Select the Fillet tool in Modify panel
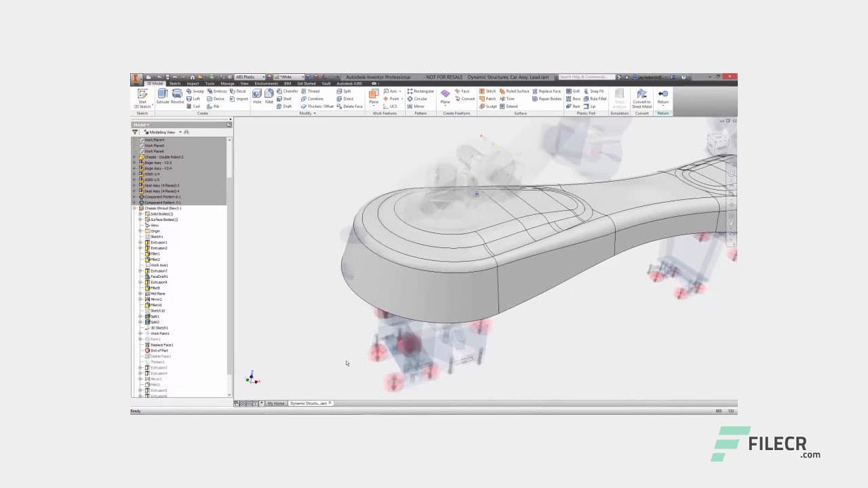This screenshot has height=488, width=868. point(269,96)
